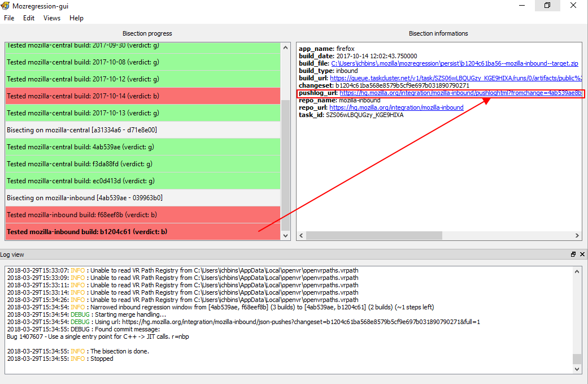The height and width of the screenshot is (384, 588).
Task: Click the 'The bisection is done.' log line
Action: (x=78, y=351)
